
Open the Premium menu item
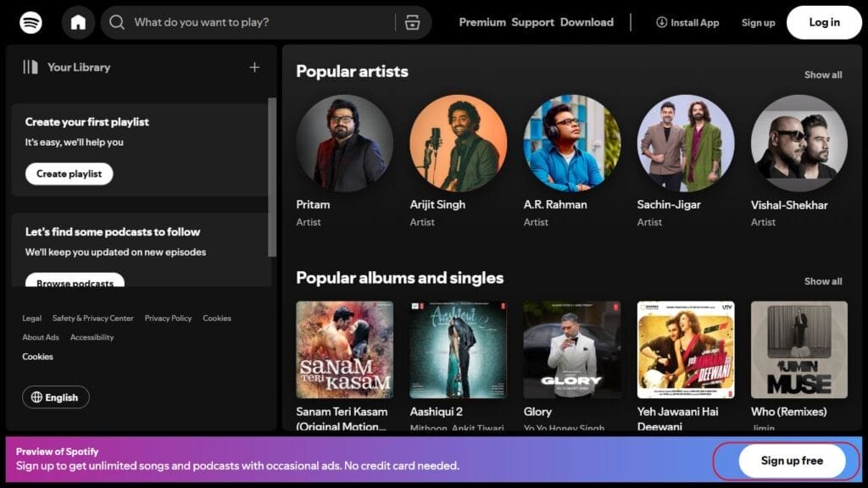coord(482,22)
